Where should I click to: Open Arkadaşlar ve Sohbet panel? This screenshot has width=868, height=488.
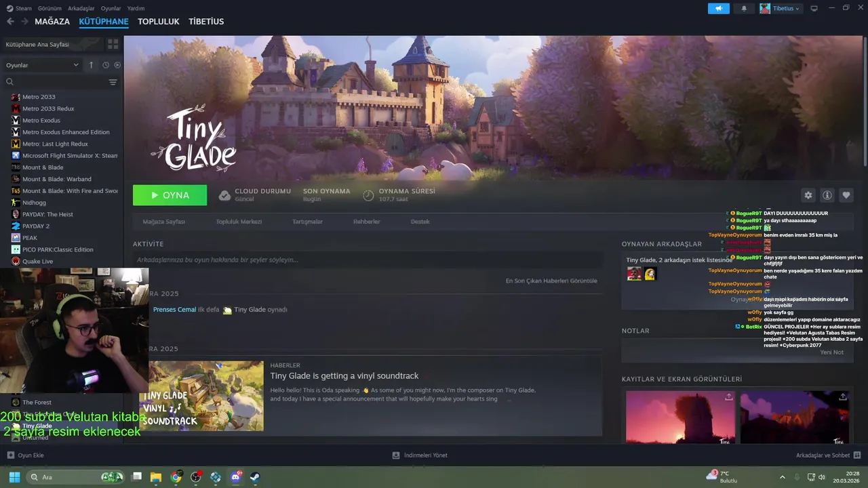pyautogui.click(x=828, y=455)
